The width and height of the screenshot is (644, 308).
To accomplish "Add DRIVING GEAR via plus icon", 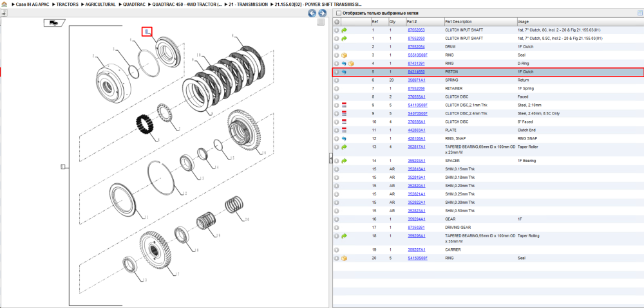I will pyautogui.click(x=336, y=228).
